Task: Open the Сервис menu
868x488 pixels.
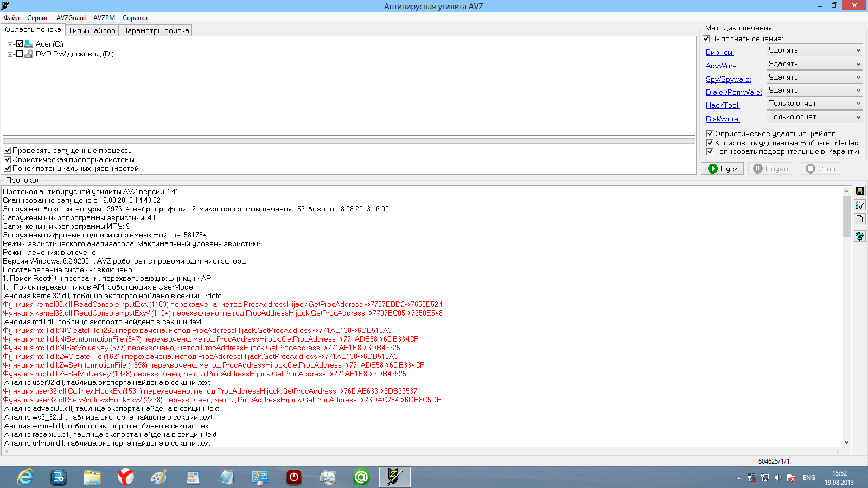Action: (38, 18)
